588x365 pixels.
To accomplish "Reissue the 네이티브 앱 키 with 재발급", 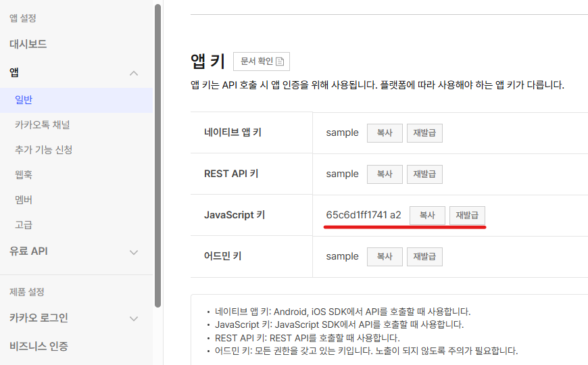I will coord(425,133).
